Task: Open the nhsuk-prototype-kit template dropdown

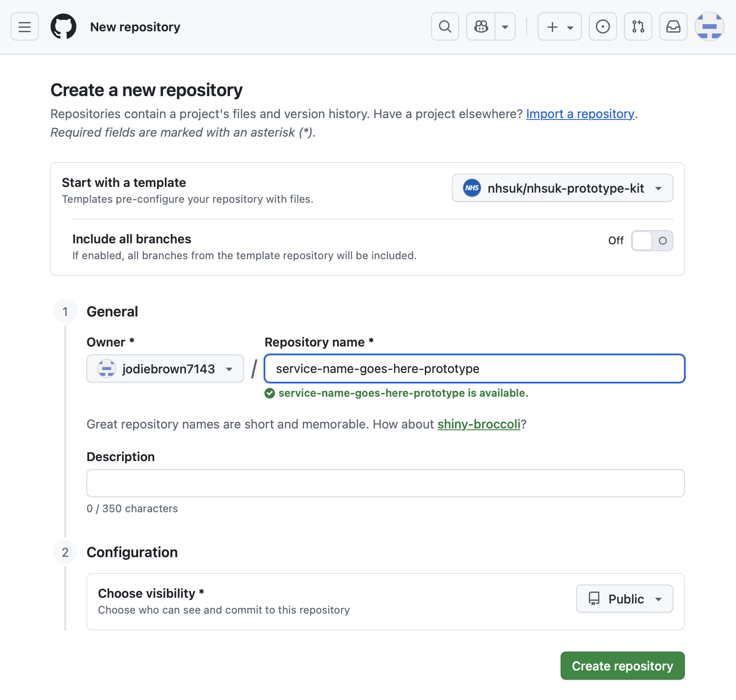Action: (562, 188)
